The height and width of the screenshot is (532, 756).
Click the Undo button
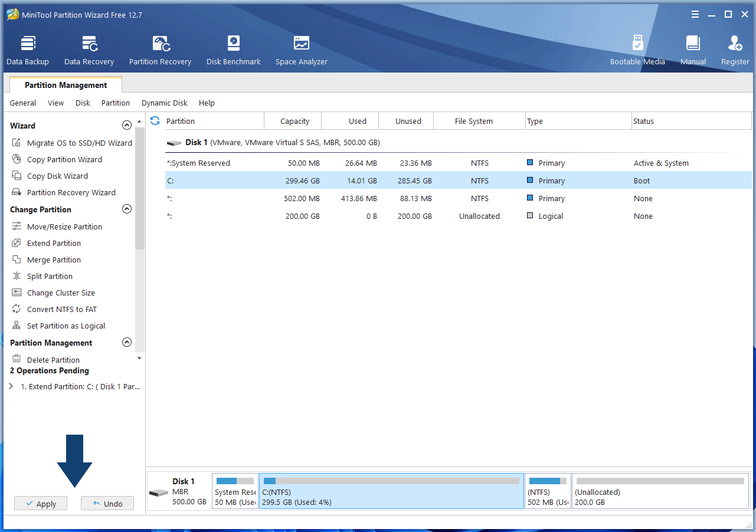click(107, 504)
